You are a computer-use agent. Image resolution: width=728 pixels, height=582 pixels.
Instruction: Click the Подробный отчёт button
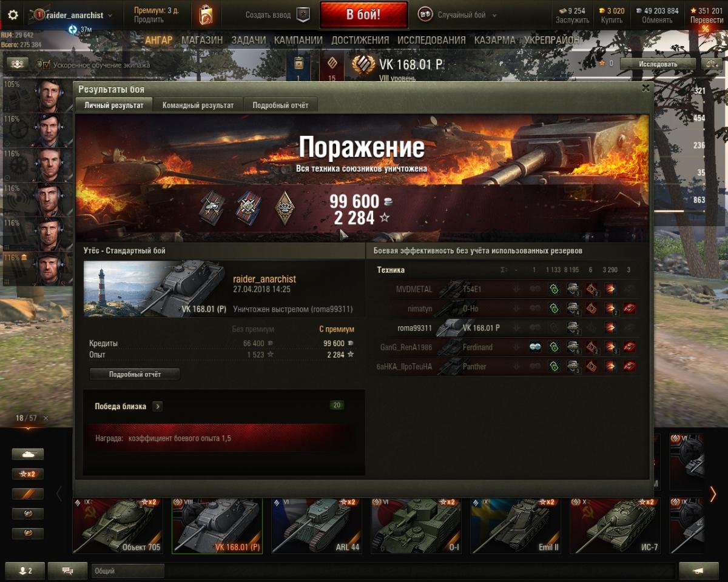pos(135,374)
